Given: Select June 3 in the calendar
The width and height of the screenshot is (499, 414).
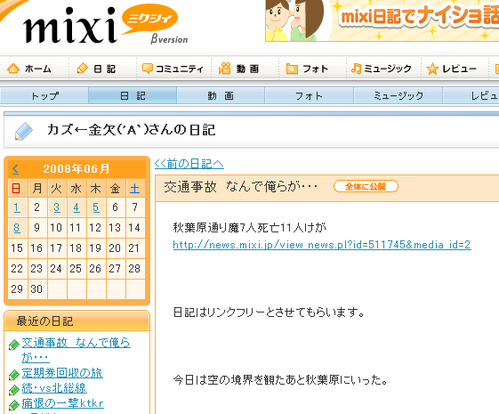Looking at the screenshot, I should click(x=57, y=208).
